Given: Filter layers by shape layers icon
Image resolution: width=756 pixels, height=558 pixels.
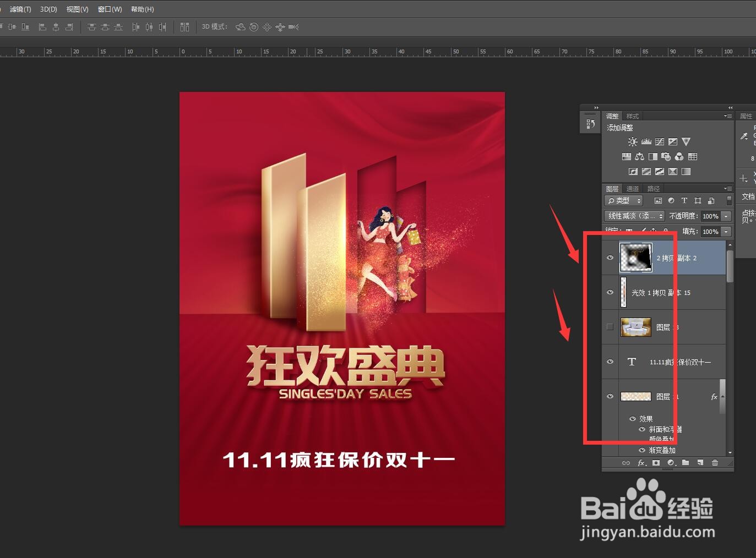Looking at the screenshot, I should 698,201.
